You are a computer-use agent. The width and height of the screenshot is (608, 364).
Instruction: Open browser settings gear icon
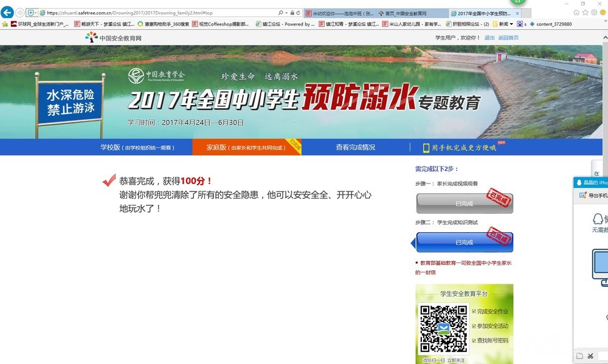coord(595,13)
